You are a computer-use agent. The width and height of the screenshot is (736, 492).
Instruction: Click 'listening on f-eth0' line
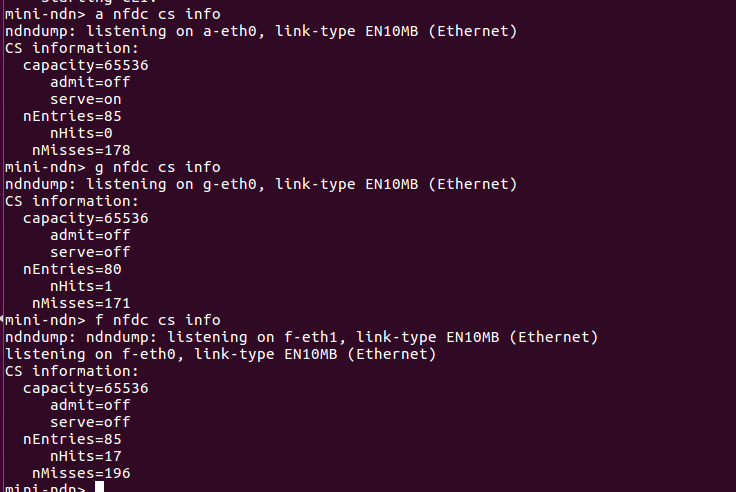click(221, 354)
